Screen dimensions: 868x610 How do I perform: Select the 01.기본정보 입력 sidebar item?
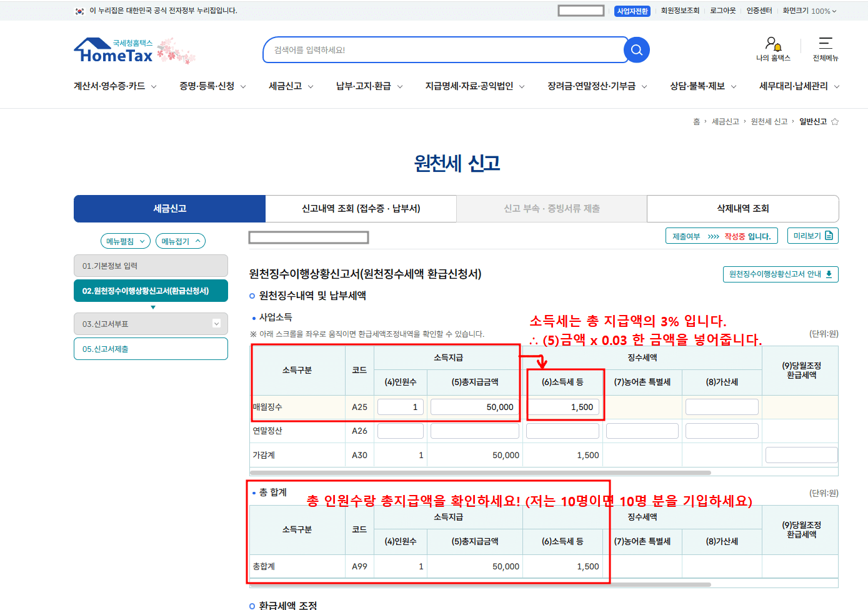tap(150, 266)
